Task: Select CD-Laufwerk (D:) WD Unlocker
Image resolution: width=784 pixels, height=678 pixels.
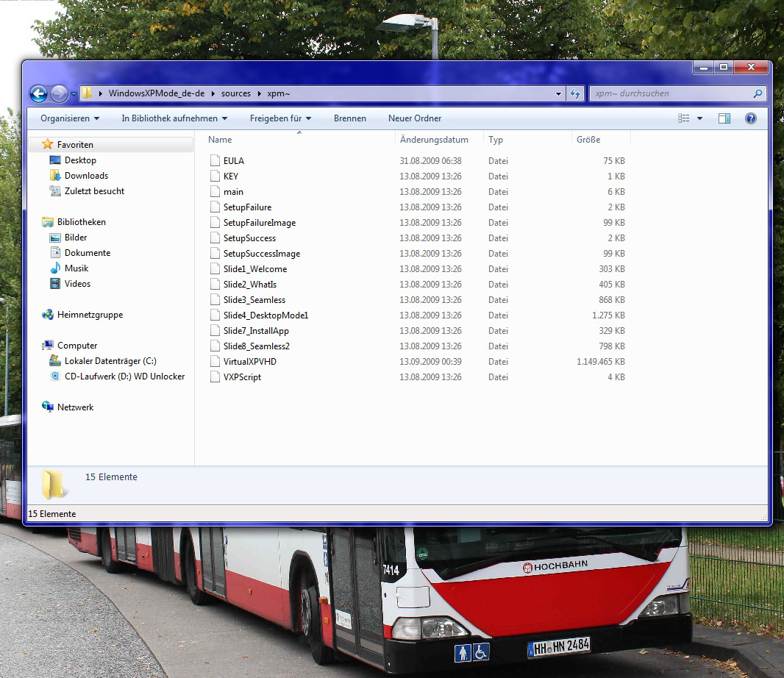Action: point(124,377)
